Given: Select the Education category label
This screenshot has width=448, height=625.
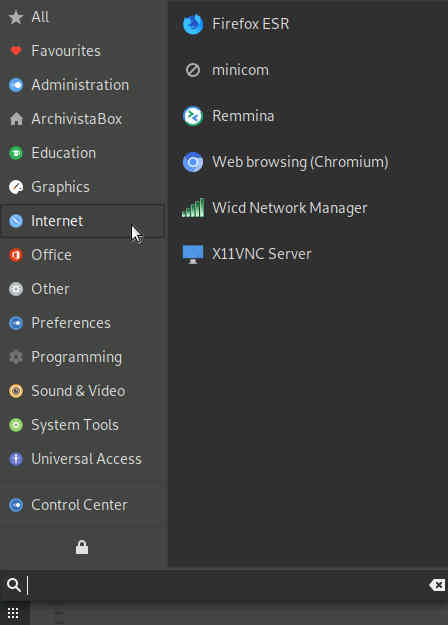Looking at the screenshot, I should [64, 153].
